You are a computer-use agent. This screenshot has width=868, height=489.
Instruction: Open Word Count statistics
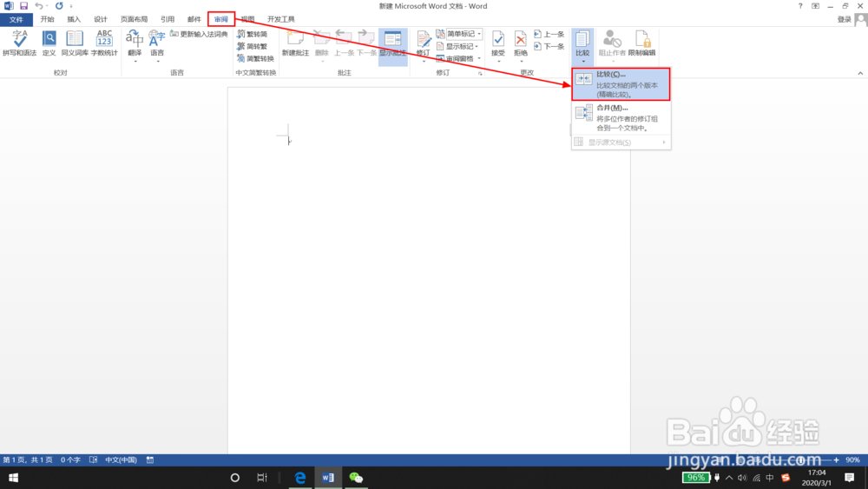pos(104,43)
